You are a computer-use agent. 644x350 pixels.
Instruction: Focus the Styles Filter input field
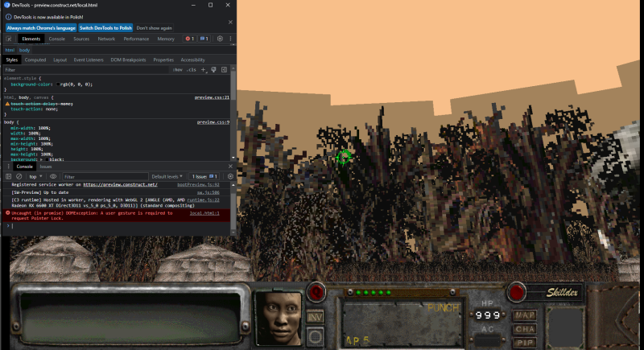(x=86, y=70)
